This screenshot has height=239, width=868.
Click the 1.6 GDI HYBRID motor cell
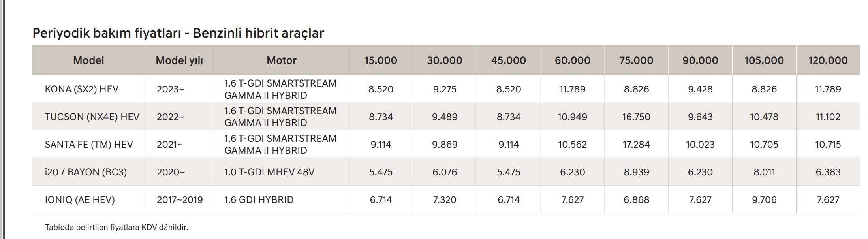(259, 200)
